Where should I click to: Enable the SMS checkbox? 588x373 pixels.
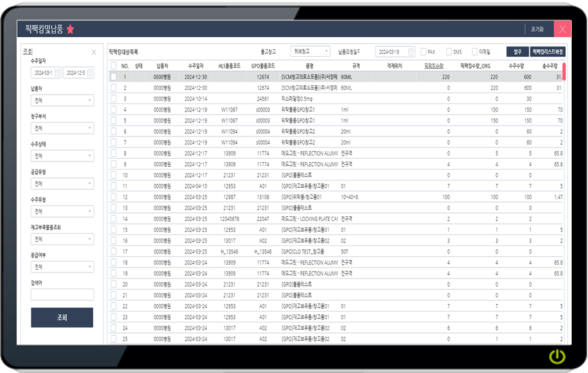(x=449, y=52)
